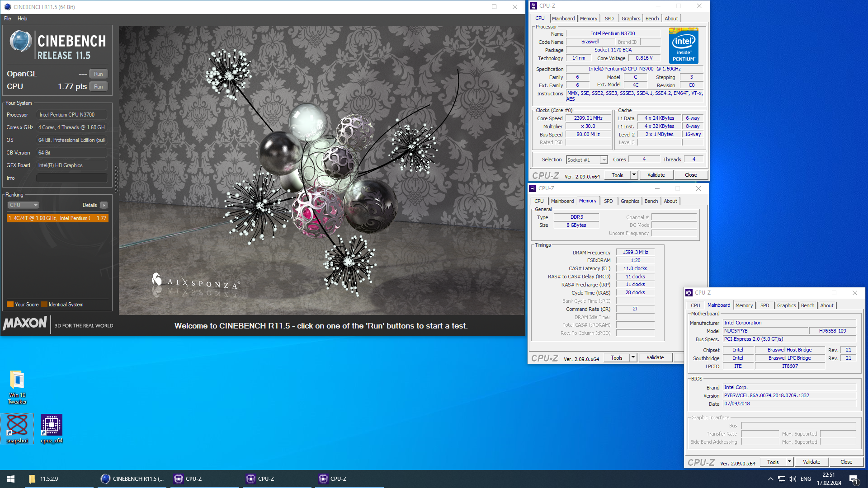Viewport: 868px width, 488px height.
Task: Open the Windows Start menu
Action: (x=11, y=479)
